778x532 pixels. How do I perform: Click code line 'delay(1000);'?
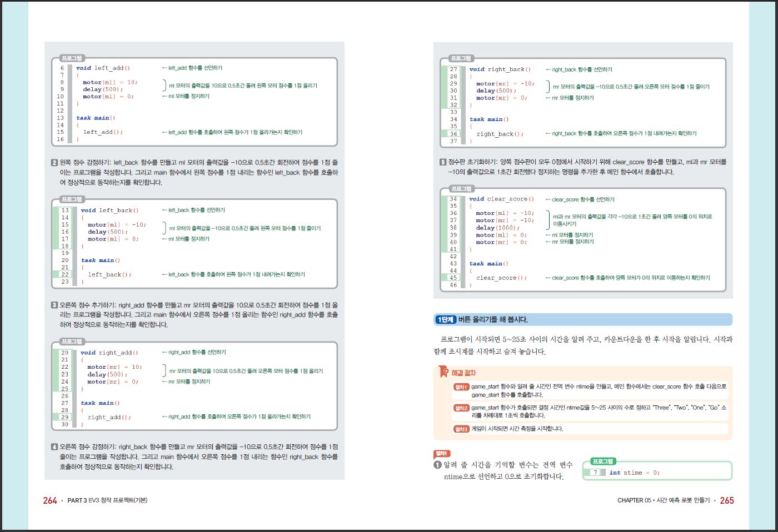pos(498,228)
